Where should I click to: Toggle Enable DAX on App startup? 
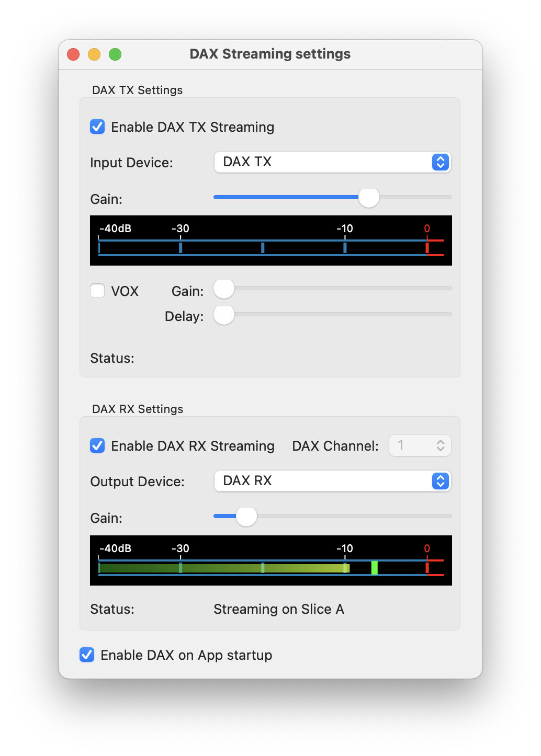pyautogui.click(x=87, y=655)
